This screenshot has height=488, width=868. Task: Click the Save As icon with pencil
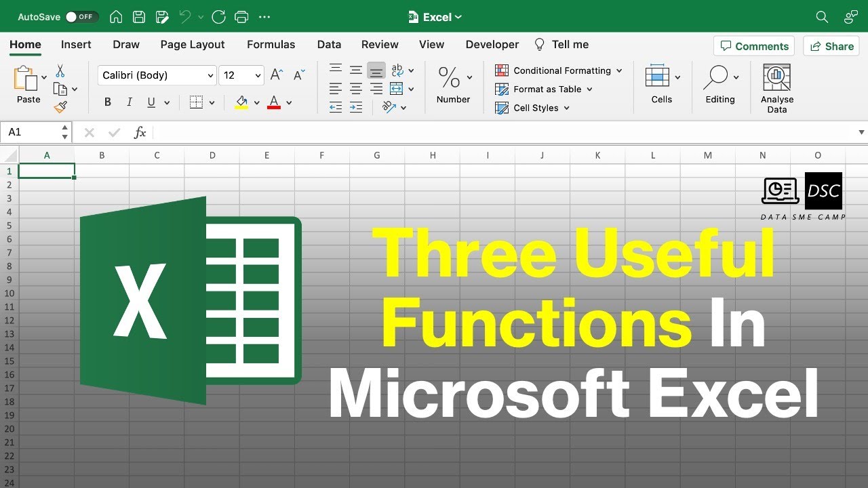[161, 17]
